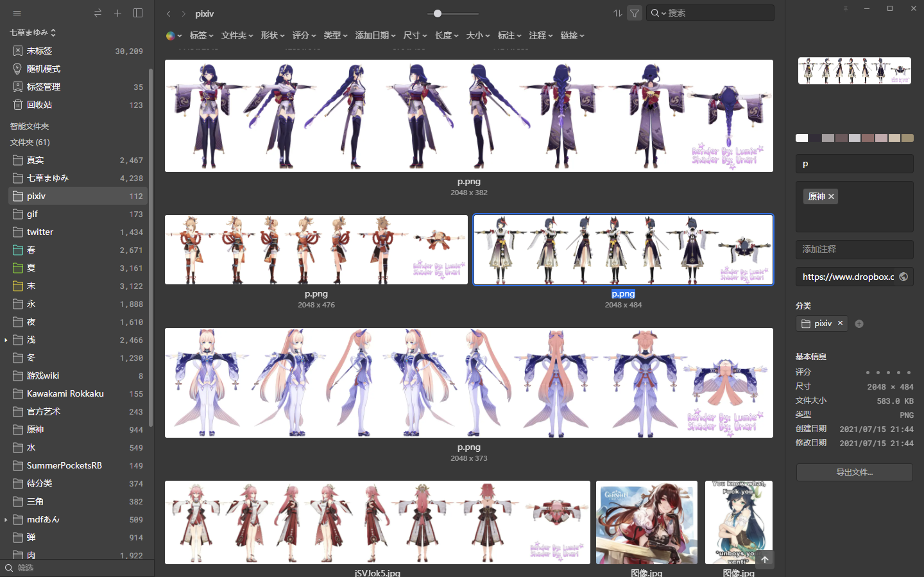
Task: Enable 随机模式 random mode
Action: click(78, 69)
